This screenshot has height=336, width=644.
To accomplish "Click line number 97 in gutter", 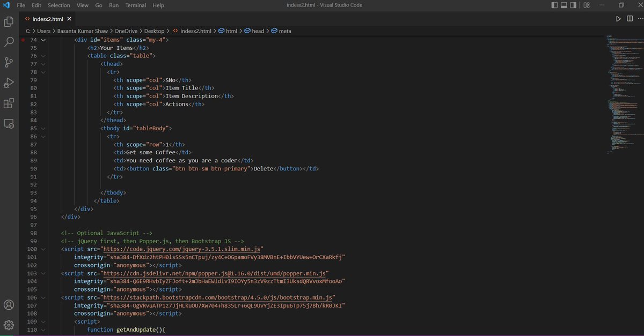I will [x=34, y=225].
